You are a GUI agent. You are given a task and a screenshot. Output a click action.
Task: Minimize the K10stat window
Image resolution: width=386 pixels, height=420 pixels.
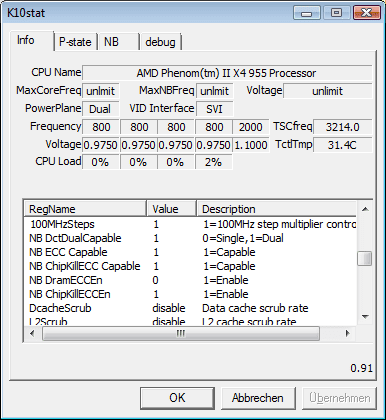tap(306, 13)
